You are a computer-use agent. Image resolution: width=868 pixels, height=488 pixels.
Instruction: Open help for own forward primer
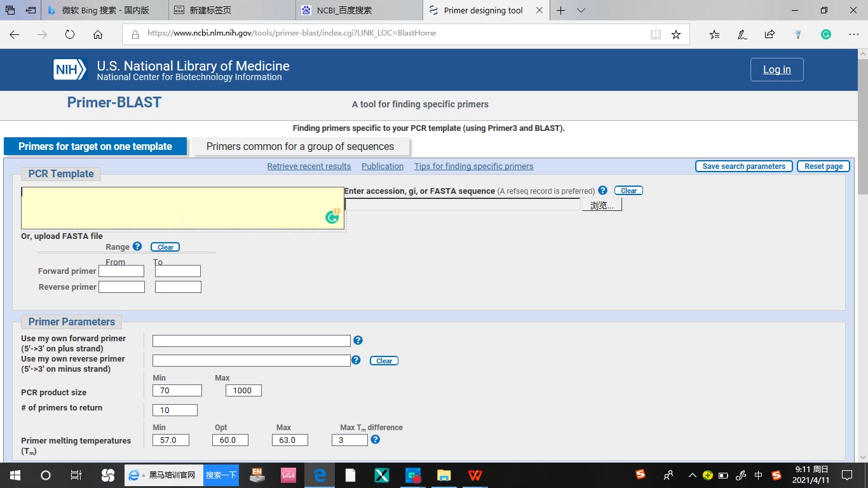pyautogui.click(x=358, y=340)
